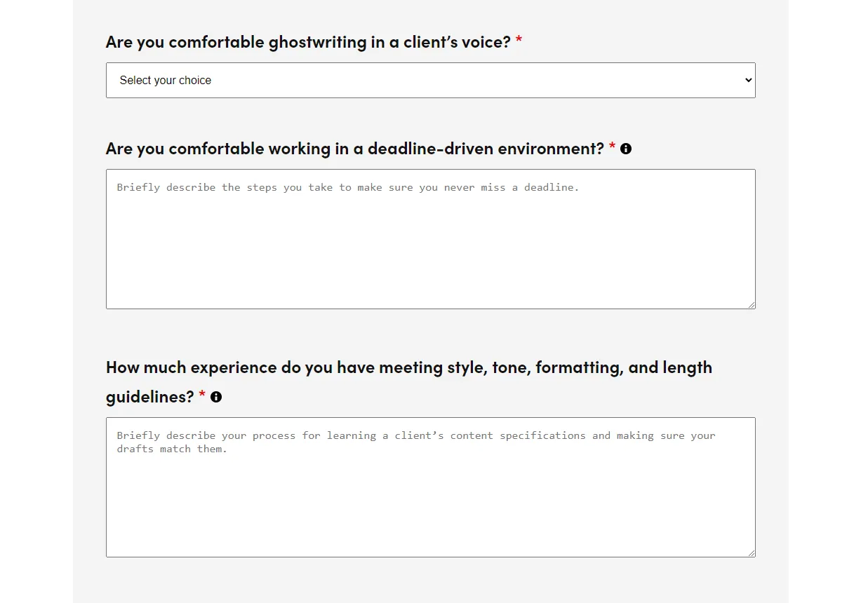Open the dropdown under the ghostwriting question

click(430, 80)
